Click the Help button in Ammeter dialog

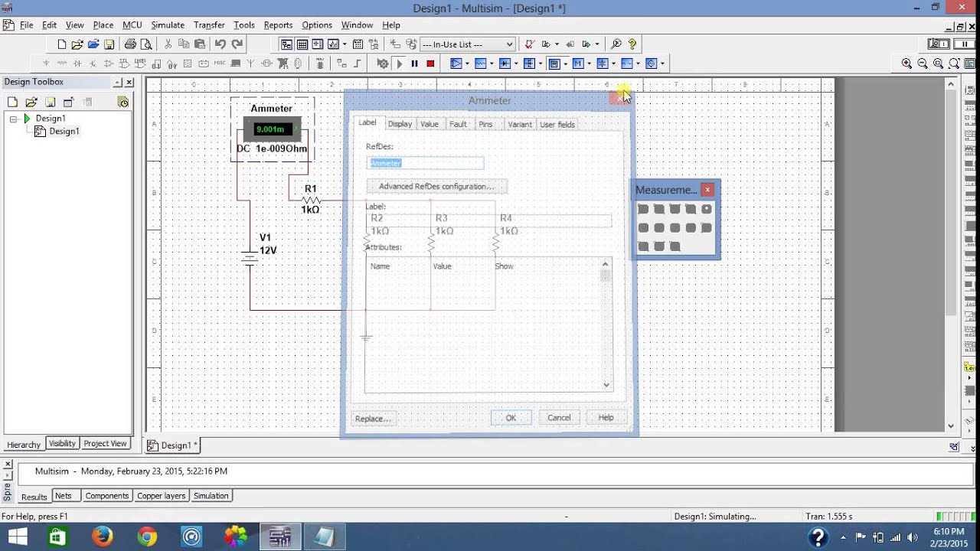click(606, 418)
